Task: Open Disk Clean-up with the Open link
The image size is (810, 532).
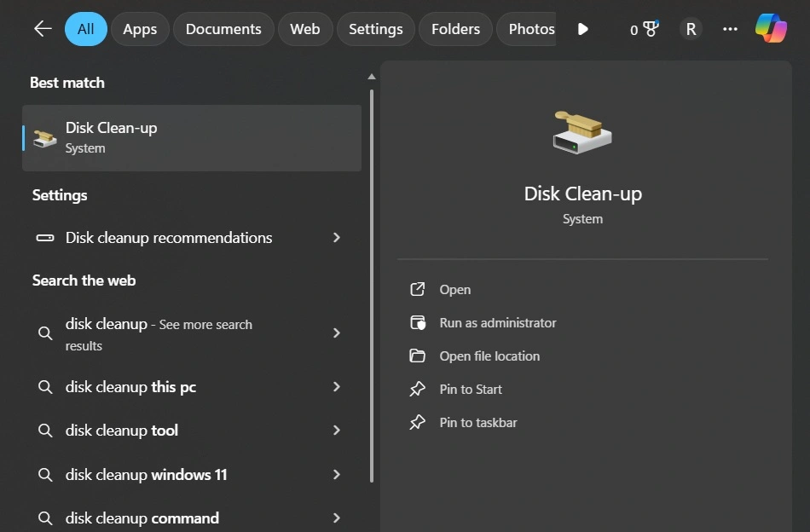Action: coord(454,289)
